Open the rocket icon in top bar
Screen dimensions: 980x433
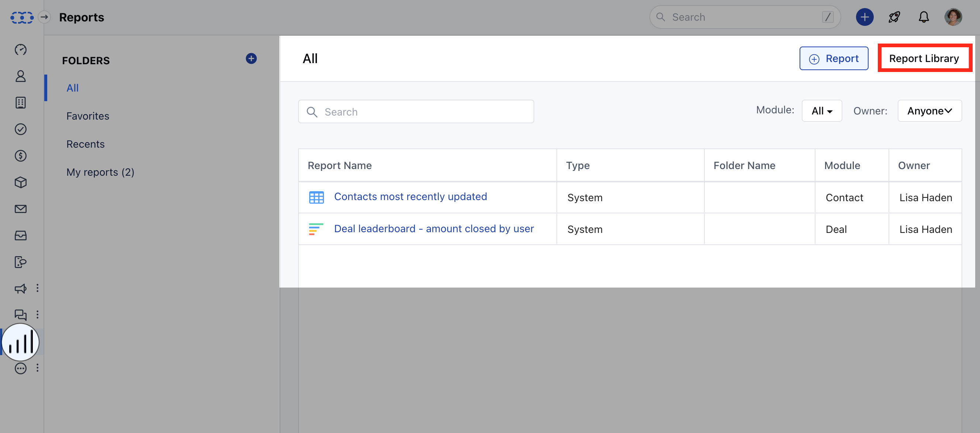(x=894, y=17)
